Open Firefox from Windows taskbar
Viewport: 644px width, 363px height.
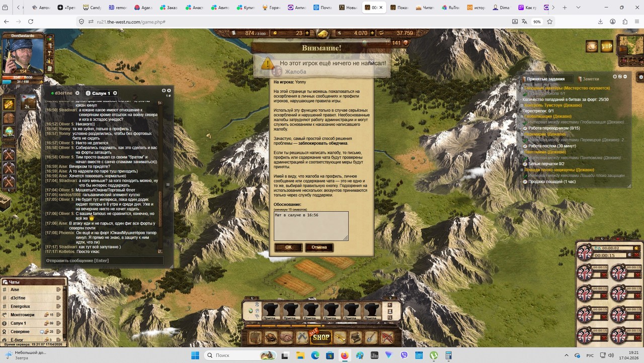[x=345, y=355]
